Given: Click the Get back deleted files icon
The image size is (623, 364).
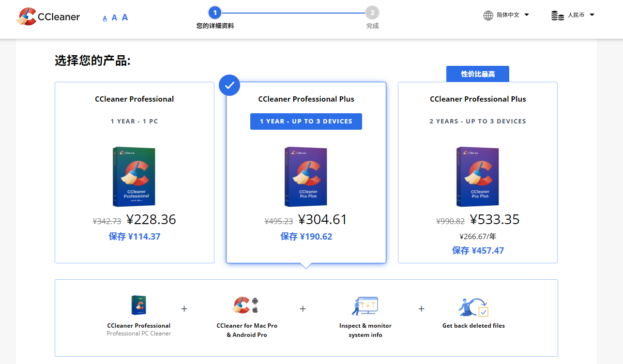Looking at the screenshot, I should 473,307.
